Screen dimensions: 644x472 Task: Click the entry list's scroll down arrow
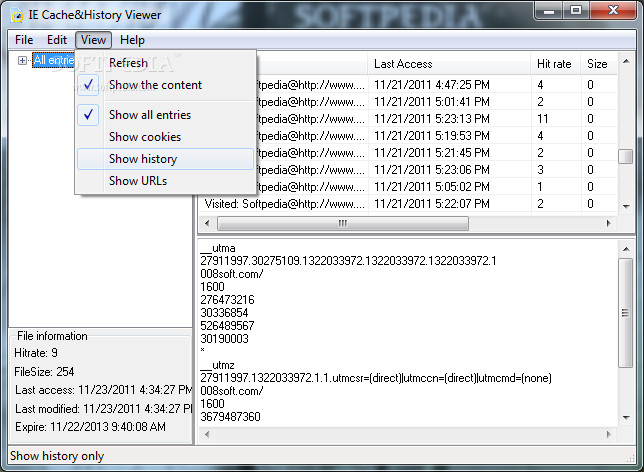(x=626, y=206)
